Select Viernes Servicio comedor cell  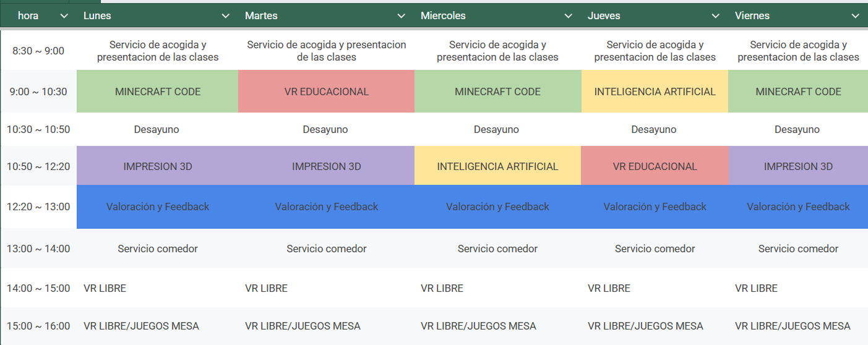click(x=798, y=249)
